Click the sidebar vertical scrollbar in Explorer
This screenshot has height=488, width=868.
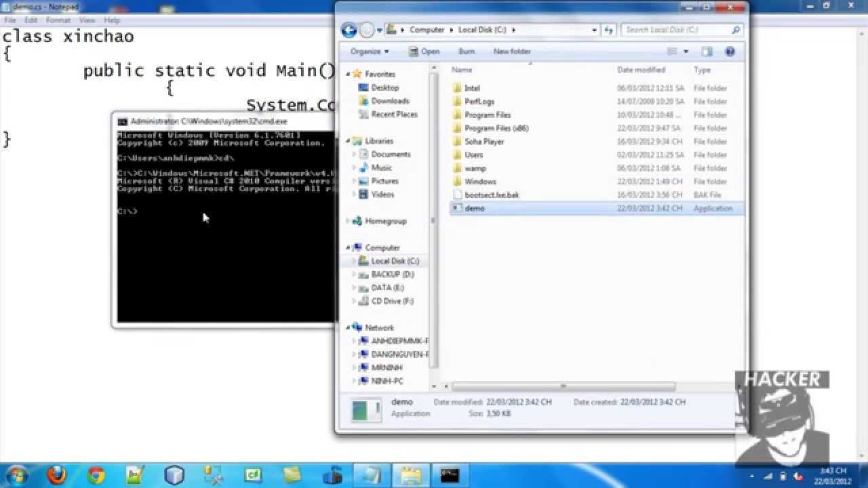coord(433,220)
